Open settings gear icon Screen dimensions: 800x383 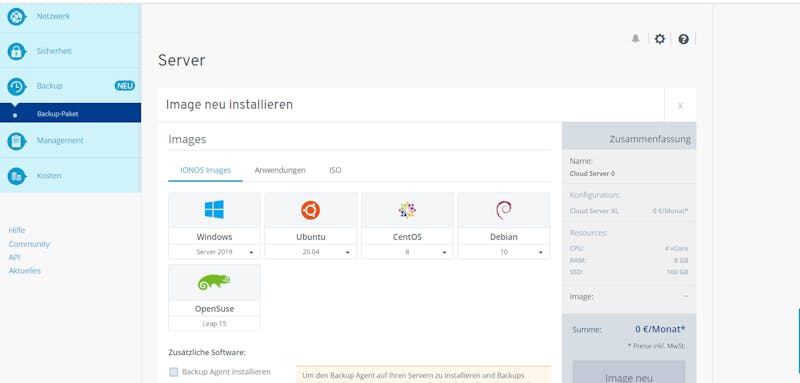660,39
